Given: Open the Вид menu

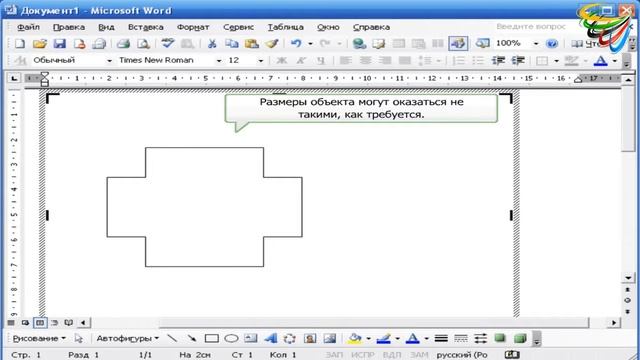Looking at the screenshot, I should [x=106, y=27].
